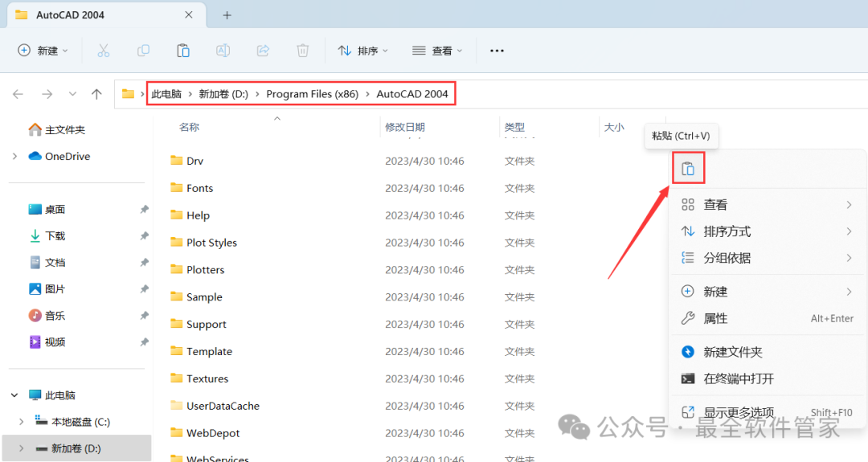Open 主文件夹 in the sidebar

(57, 130)
